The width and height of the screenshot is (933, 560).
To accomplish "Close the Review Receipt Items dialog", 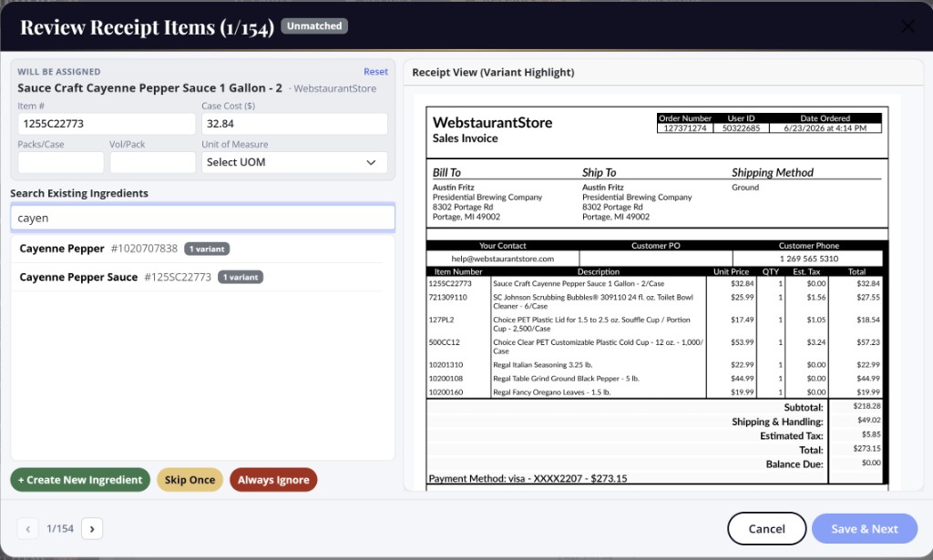I will coord(907,26).
